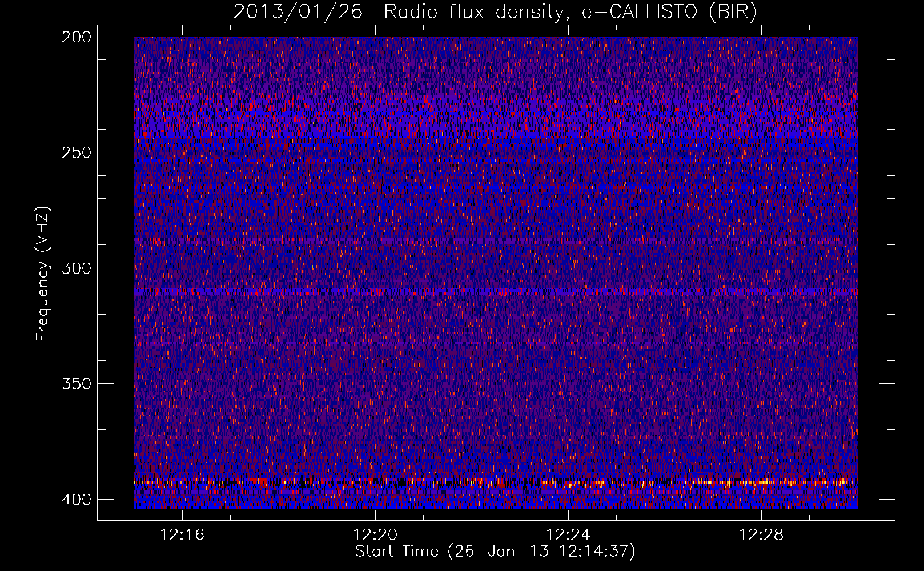Click the 12:28 time tick label
Image resolution: width=924 pixels, height=571 pixels.
(761, 535)
